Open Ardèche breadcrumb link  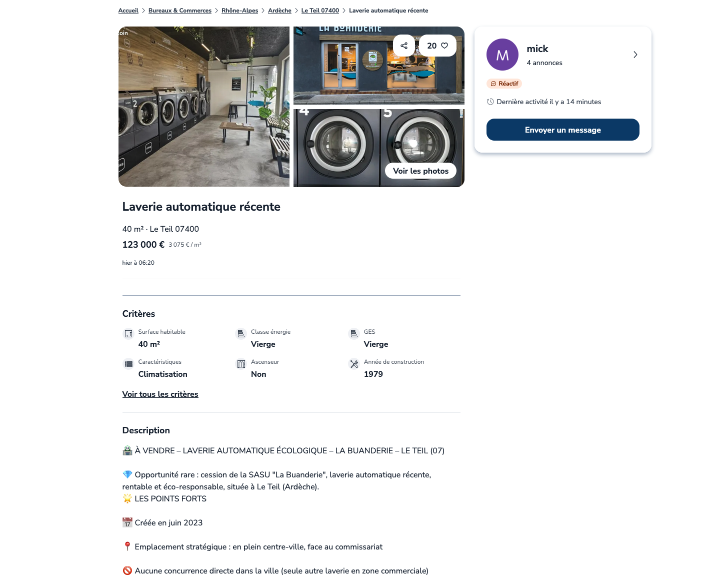click(279, 11)
